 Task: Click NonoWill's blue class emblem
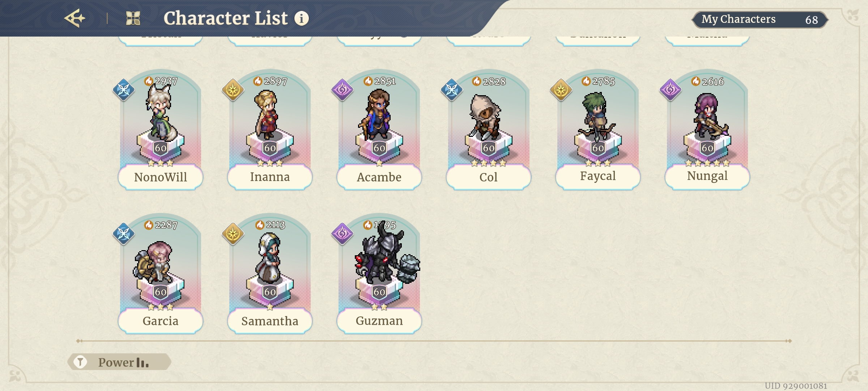pyautogui.click(x=124, y=90)
